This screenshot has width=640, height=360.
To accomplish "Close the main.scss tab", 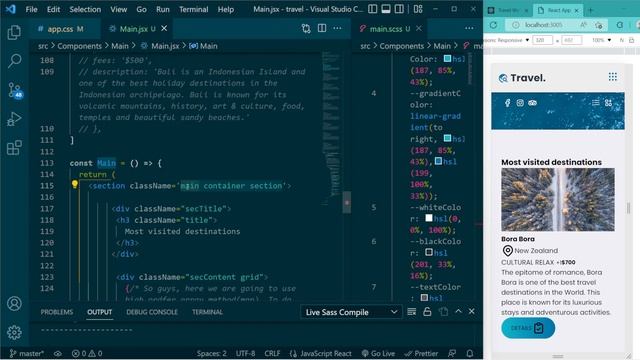I will 419,28.
